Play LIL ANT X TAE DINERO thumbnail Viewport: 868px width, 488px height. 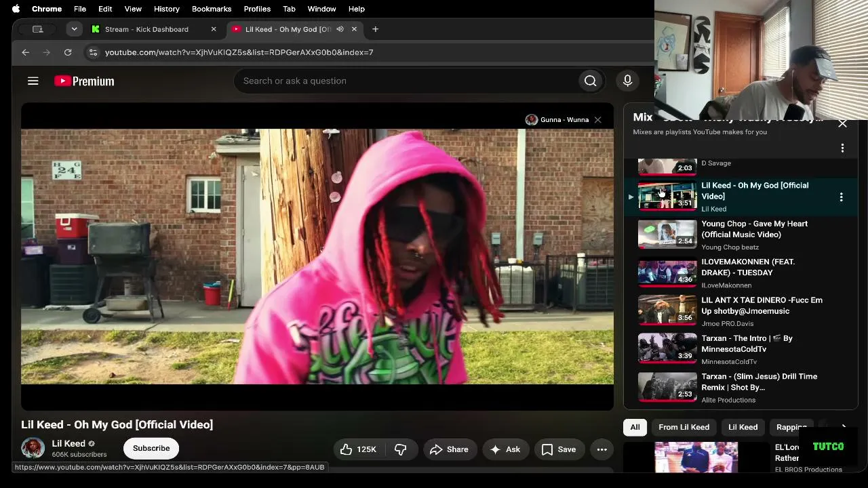(x=667, y=311)
